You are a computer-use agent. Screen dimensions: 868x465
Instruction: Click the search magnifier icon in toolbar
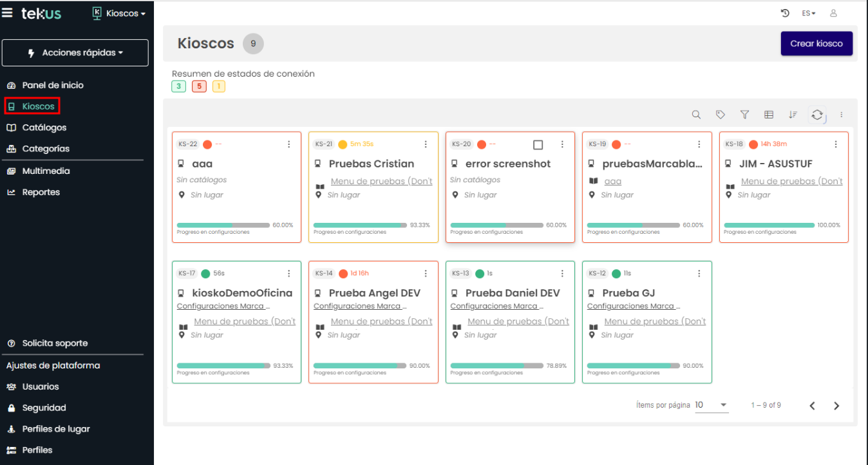pos(696,115)
